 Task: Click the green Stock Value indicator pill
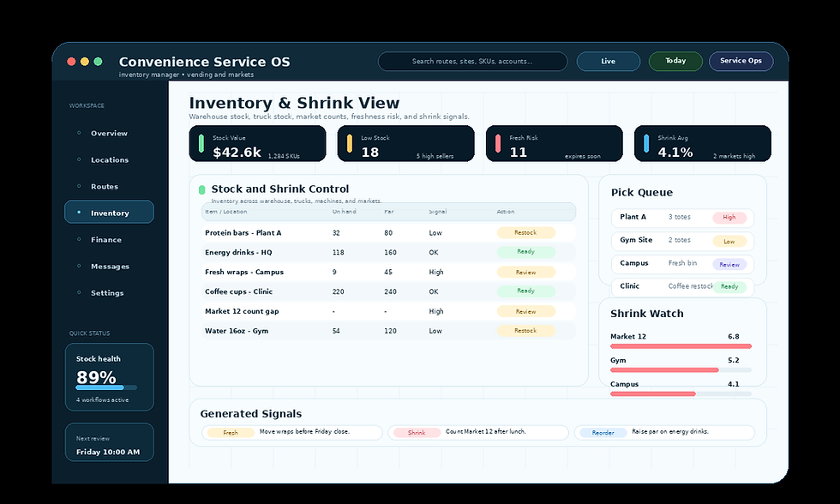[x=201, y=143]
